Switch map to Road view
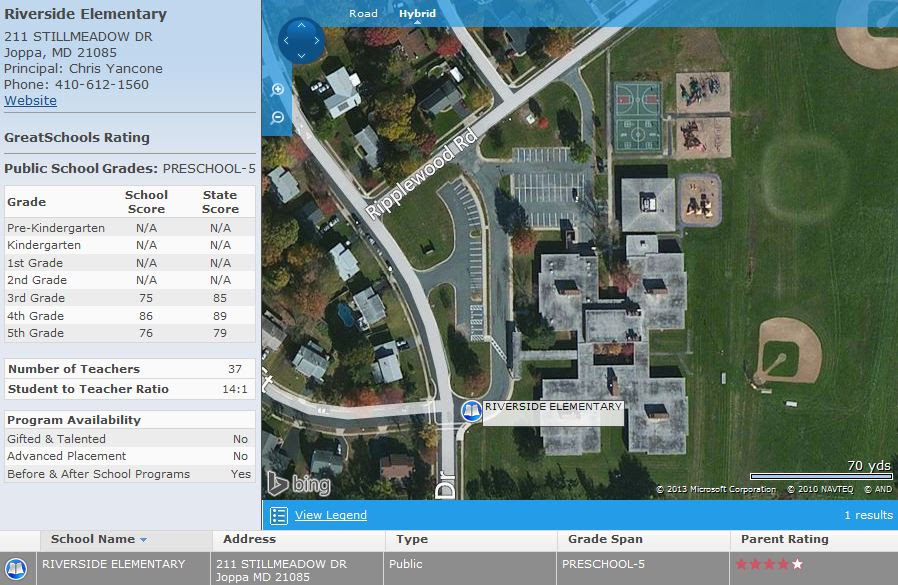This screenshot has height=585, width=898. [x=363, y=13]
